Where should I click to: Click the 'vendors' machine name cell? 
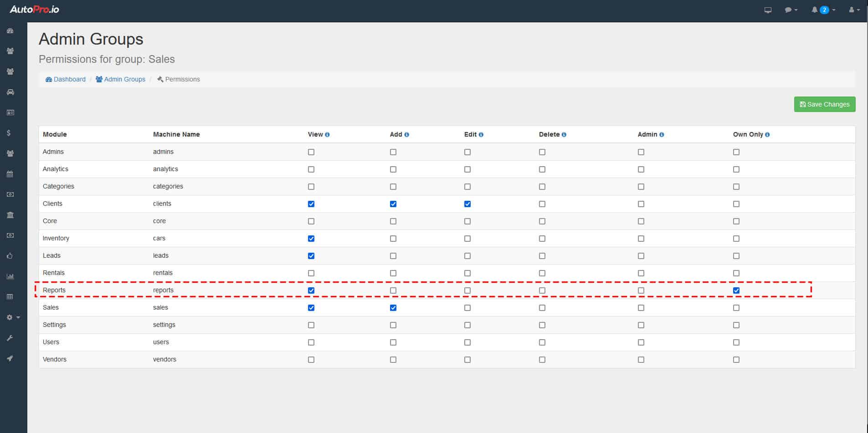click(164, 359)
